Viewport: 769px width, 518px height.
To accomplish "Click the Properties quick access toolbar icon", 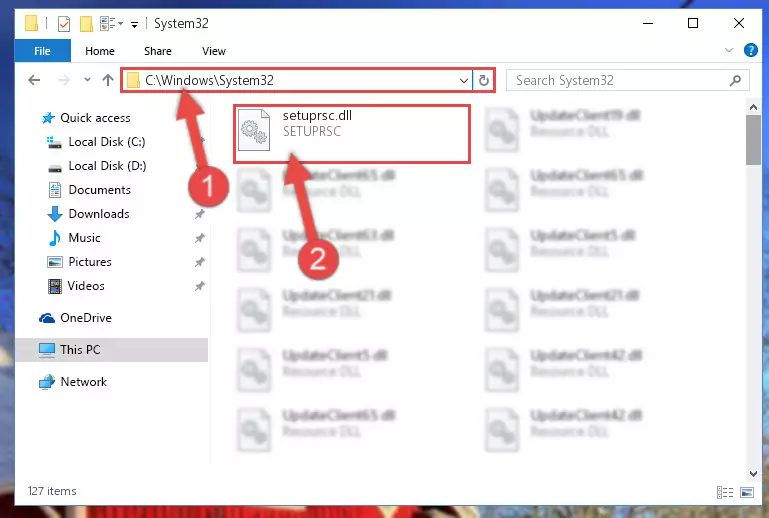I will pos(64,24).
